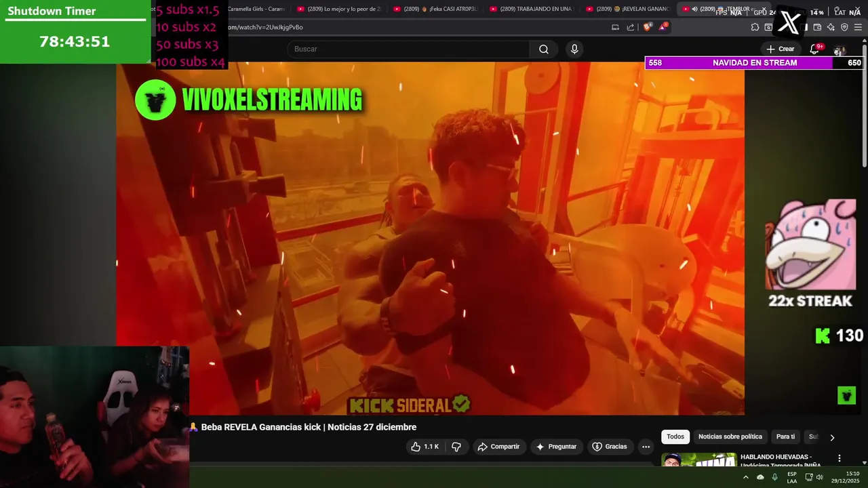The width and height of the screenshot is (868, 488).
Task: Click the Buscar search field
Action: point(408,49)
